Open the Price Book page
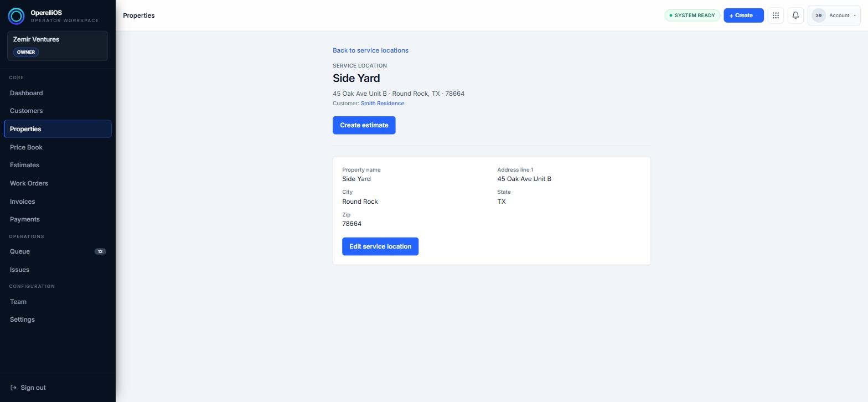The width and height of the screenshot is (868, 402). tap(58, 147)
